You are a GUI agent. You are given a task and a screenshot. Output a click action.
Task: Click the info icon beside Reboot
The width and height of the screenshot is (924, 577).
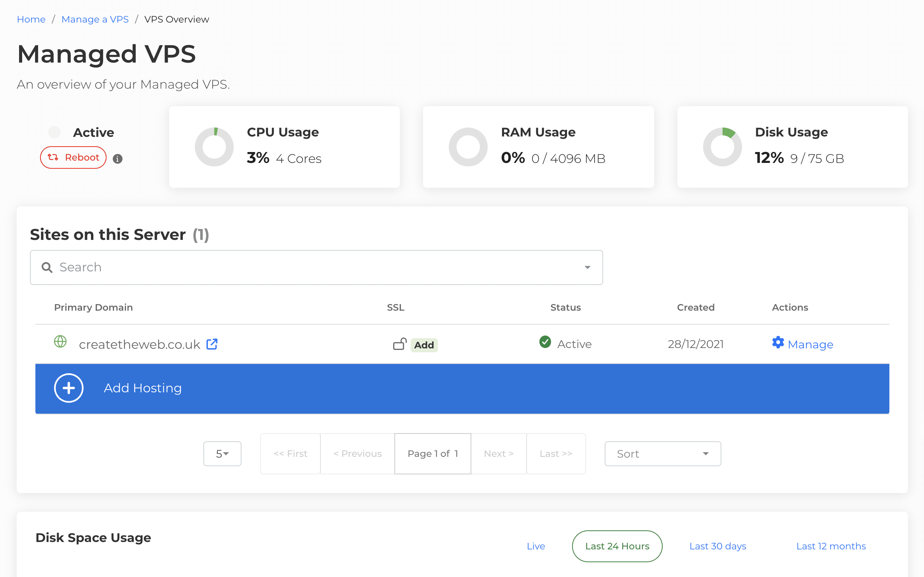(x=117, y=159)
